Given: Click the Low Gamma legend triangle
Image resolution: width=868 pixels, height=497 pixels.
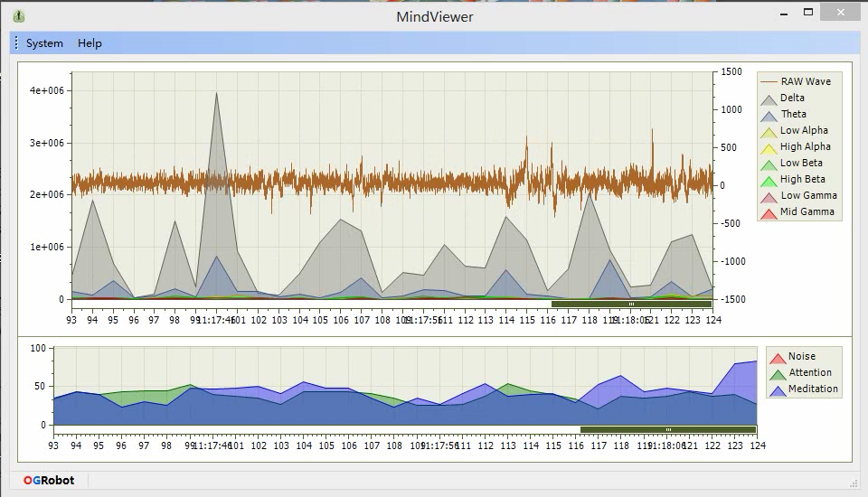Looking at the screenshot, I should pyautogui.click(x=769, y=198).
